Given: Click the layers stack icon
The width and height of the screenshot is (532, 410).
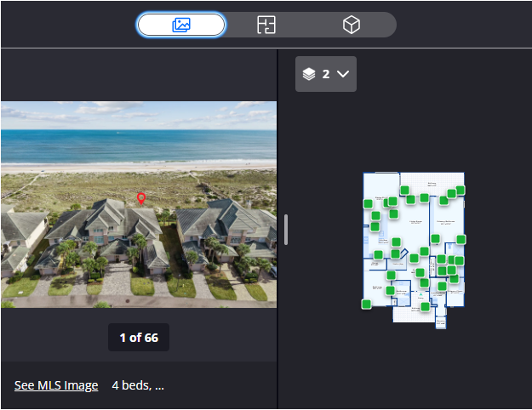Looking at the screenshot, I should 310,74.
